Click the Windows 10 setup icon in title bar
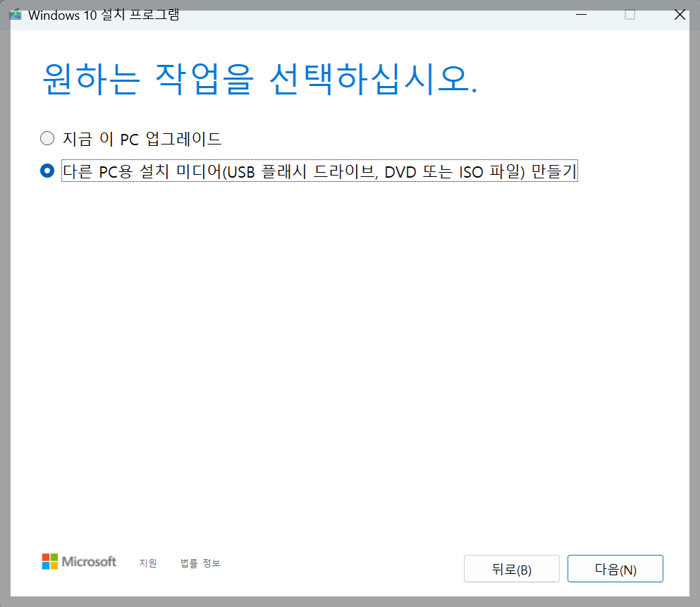 pos(16,14)
